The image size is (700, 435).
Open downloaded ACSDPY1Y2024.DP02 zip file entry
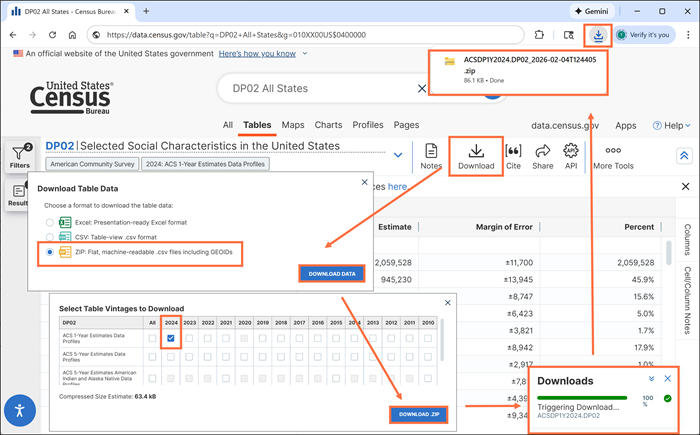(x=518, y=70)
